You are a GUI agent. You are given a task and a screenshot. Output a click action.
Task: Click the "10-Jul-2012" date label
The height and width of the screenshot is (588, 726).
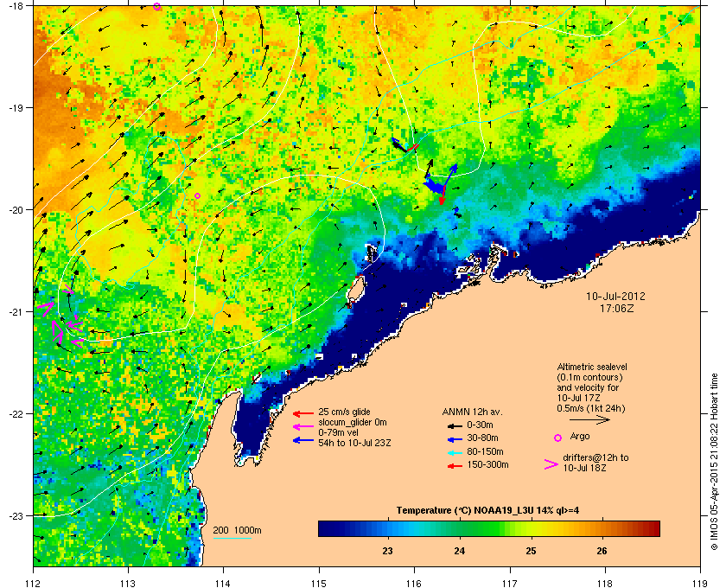click(x=615, y=296)
